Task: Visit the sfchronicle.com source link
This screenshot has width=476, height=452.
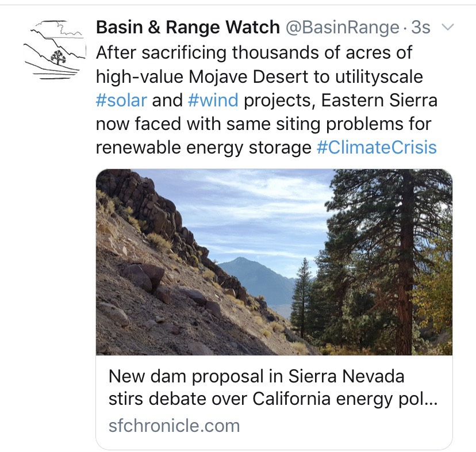Action: [174, 426]
